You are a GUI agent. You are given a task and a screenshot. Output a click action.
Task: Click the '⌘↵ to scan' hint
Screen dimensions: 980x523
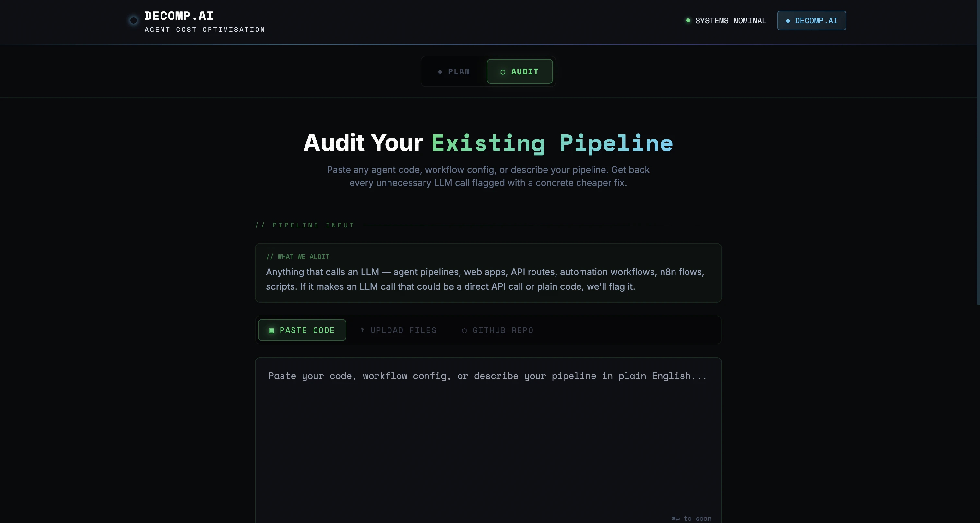[x=691, y=518]
